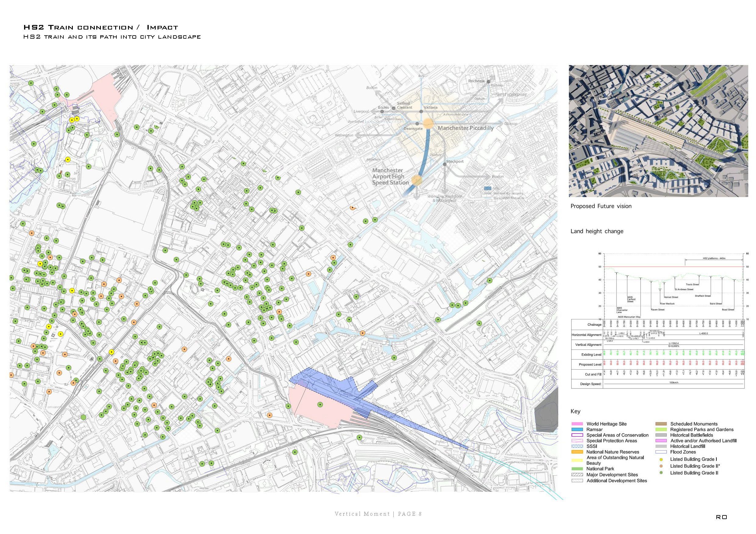
Task: Click the 'A635 Mancunian Way' chart label
Action: point(629,317)
